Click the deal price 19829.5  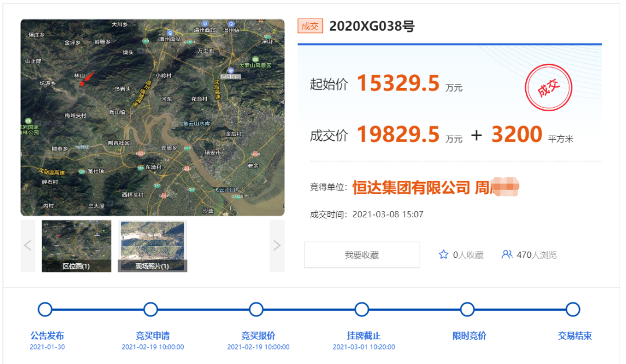pyautogui.click(x=398, y=134)
